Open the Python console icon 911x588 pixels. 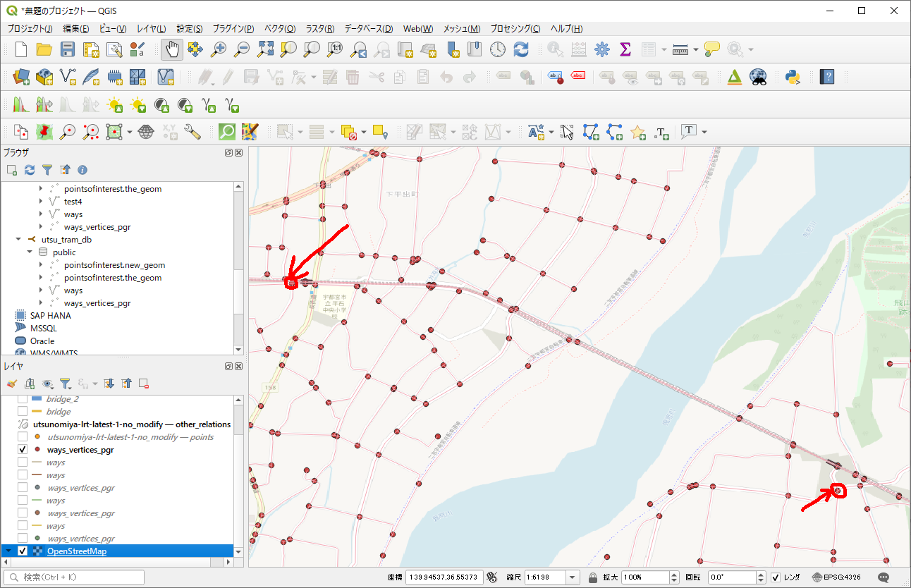click(793, 77)
